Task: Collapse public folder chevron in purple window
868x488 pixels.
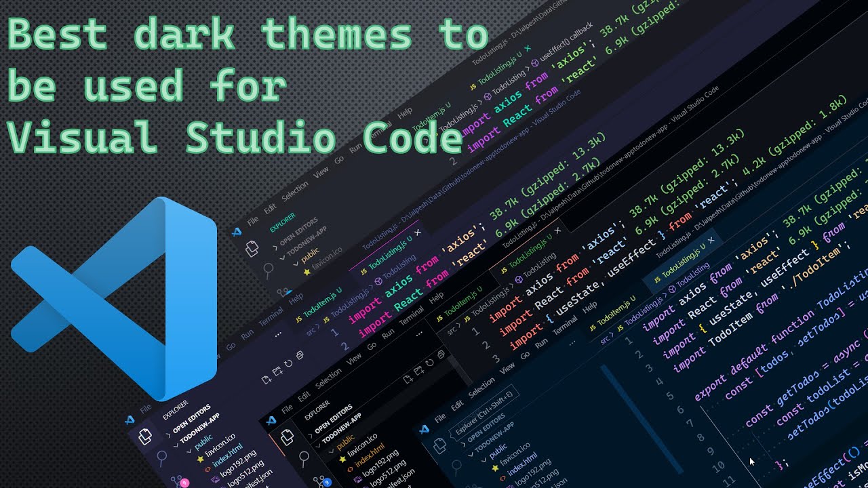Action: point(189,451)
